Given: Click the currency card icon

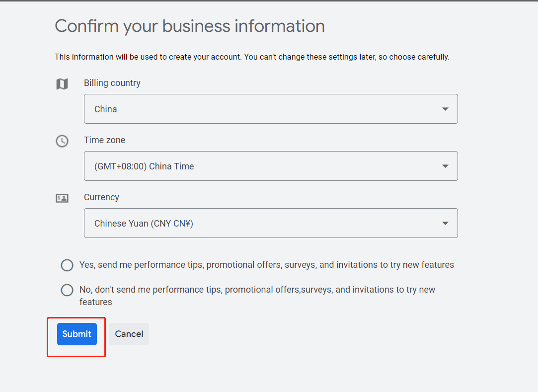Looking at the screenshot, I should pyautogui.click(x=62, y=198).
